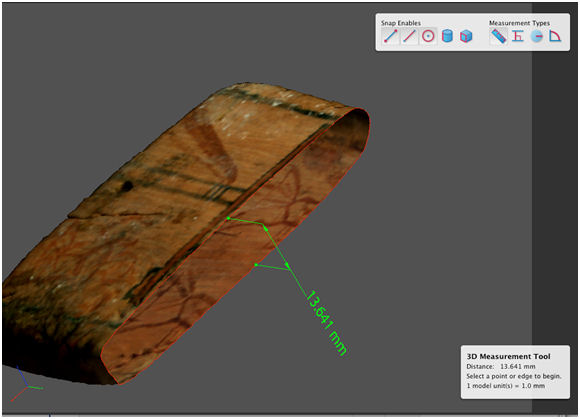Click the dark strip at right edge
580x419 pixels.
(554, 207)
